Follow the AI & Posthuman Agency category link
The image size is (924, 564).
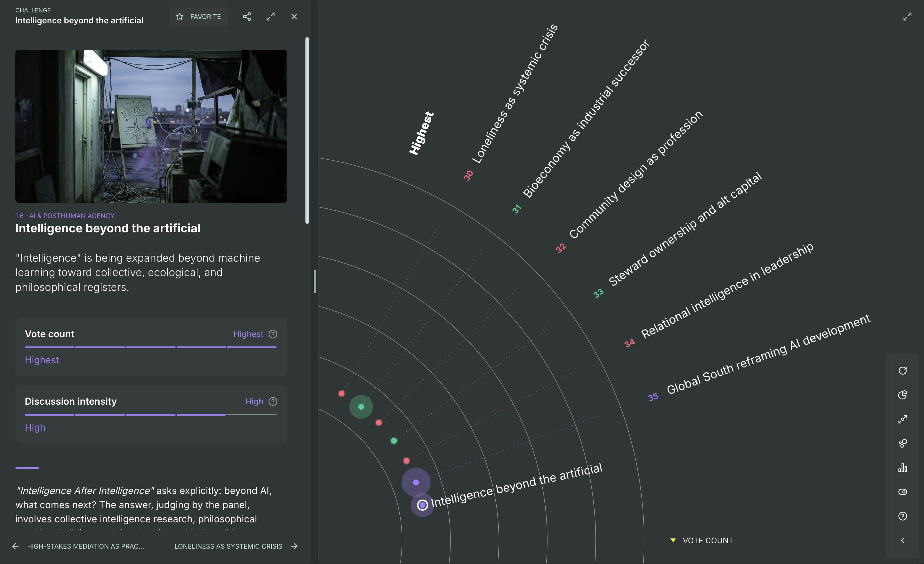(65, 216)
